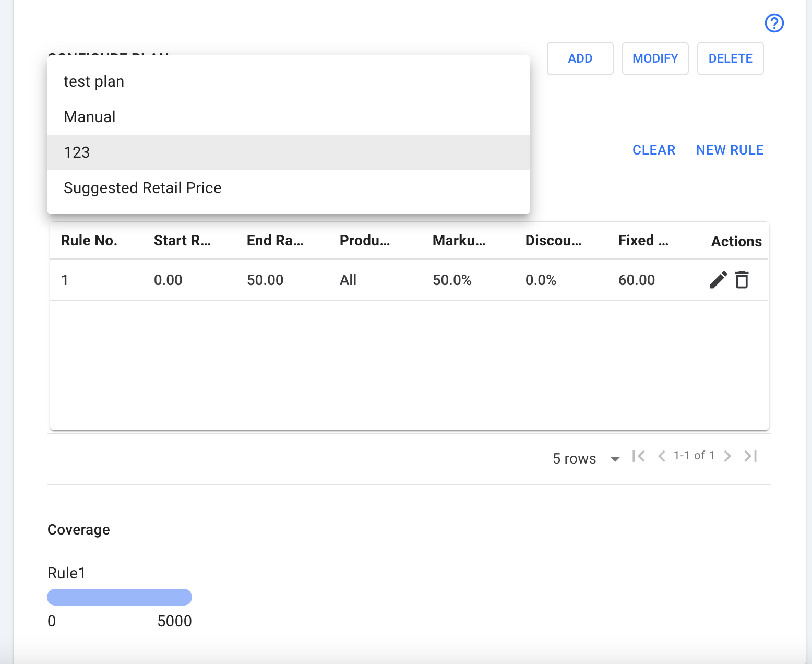Viewport: 812px width, 664px height.
Task: Create a rule via NEW RULE
Action: click(x=730, y=150)
